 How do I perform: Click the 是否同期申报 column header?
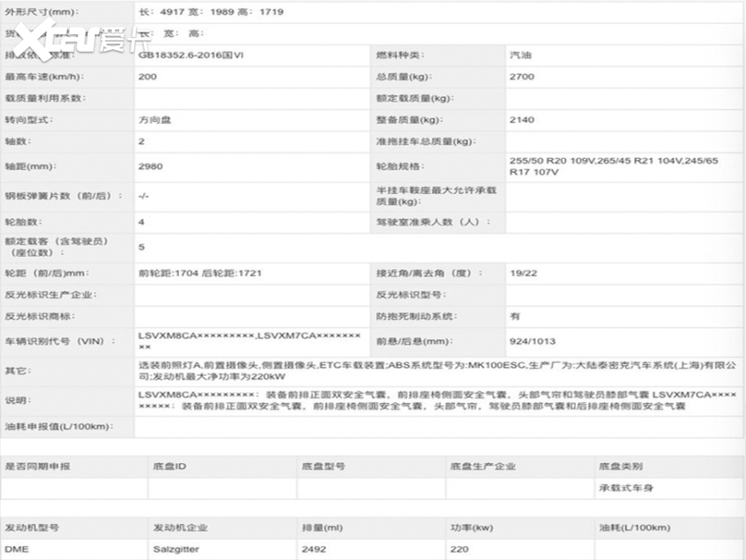[x=38, y=467]
